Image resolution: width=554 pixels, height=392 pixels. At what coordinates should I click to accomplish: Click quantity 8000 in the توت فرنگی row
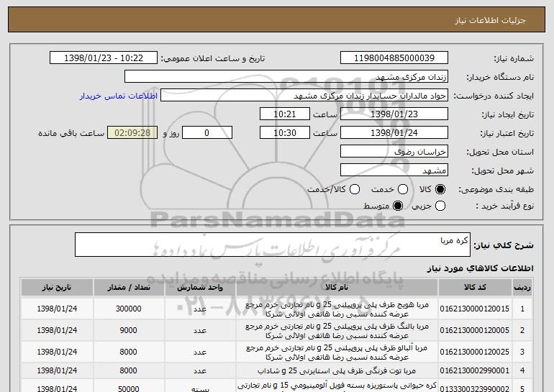[x=128, y=370]
